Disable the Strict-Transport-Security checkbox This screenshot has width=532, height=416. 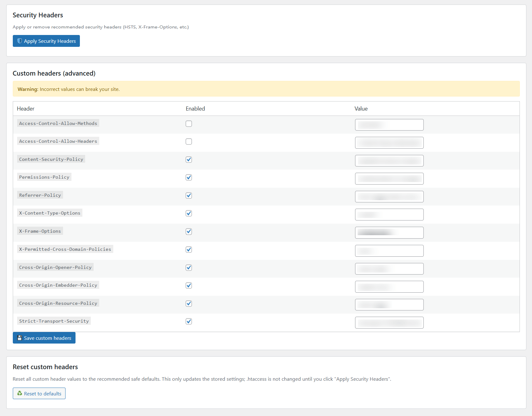tap(189, 321)
